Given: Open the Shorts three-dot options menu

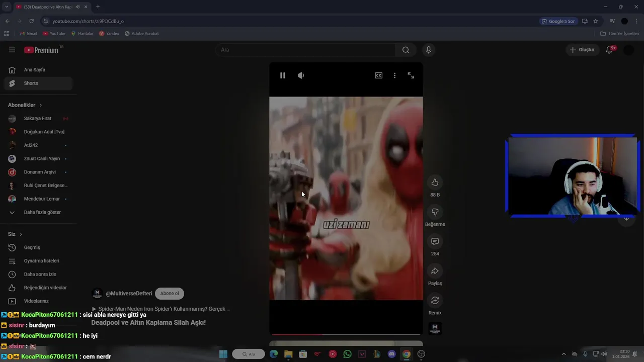Looking at the screenshot, I should pos(394,75).
